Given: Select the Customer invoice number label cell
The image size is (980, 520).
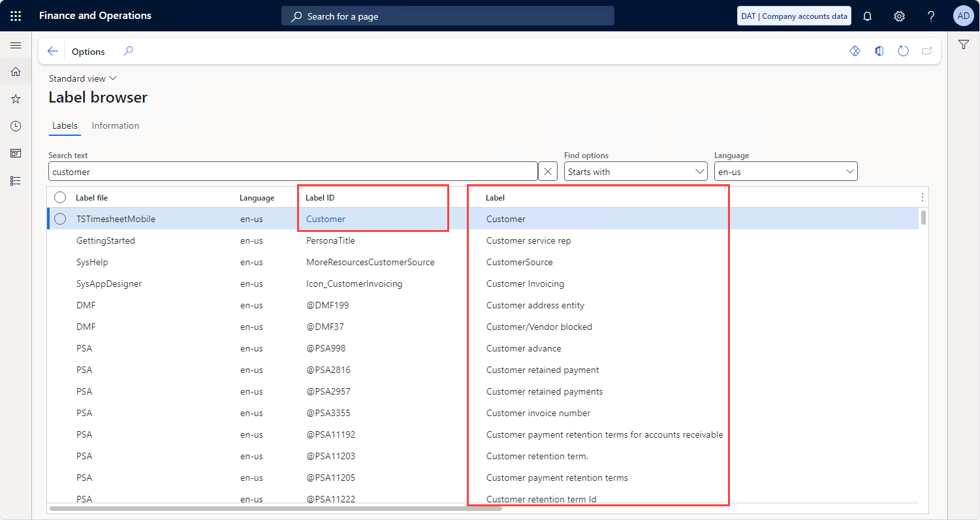Looking at the screenshot, I should pyautogui.click(x=539, y=413).
